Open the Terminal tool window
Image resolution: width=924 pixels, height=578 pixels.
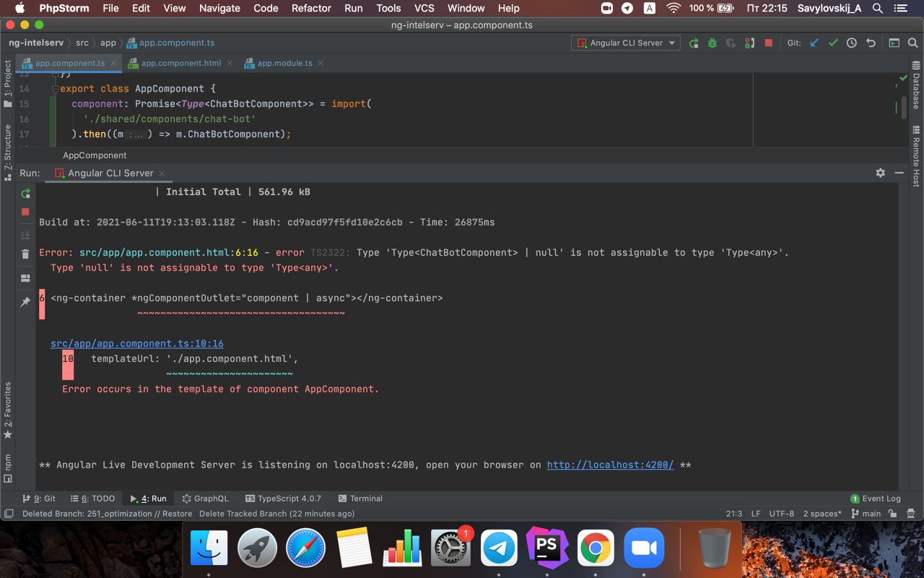(x=360, y=499)
